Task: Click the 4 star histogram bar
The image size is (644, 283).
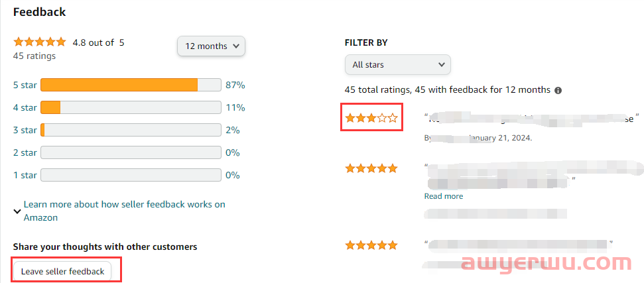Action: pos(131,108)
